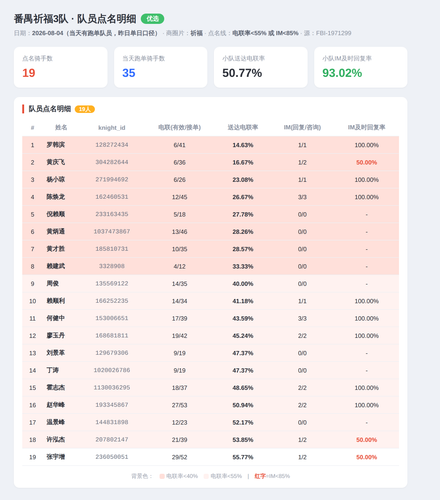Click the 50.94% rate cell

click(x=243, y=405)
